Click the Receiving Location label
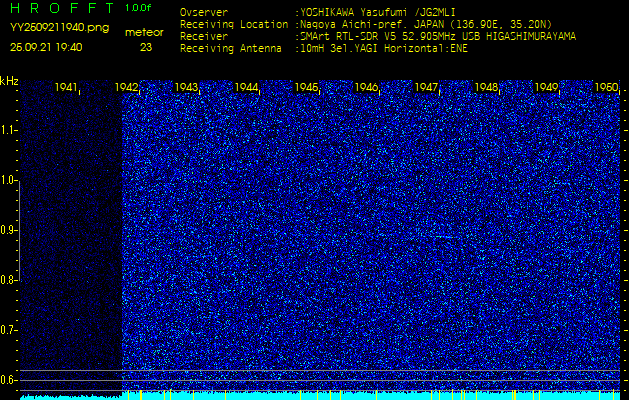This screenshot has width=629, height=400. pyautogui.click(x=234, y=24)
